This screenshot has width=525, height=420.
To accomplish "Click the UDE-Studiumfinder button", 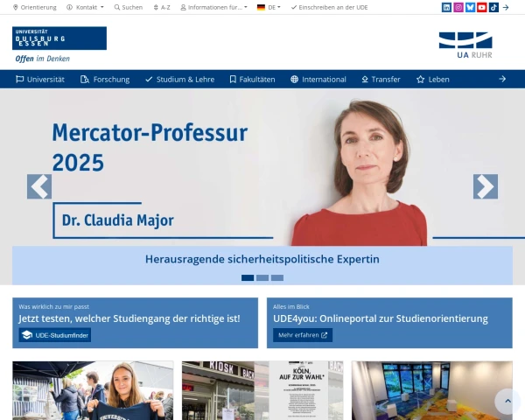I will [55, 335].
